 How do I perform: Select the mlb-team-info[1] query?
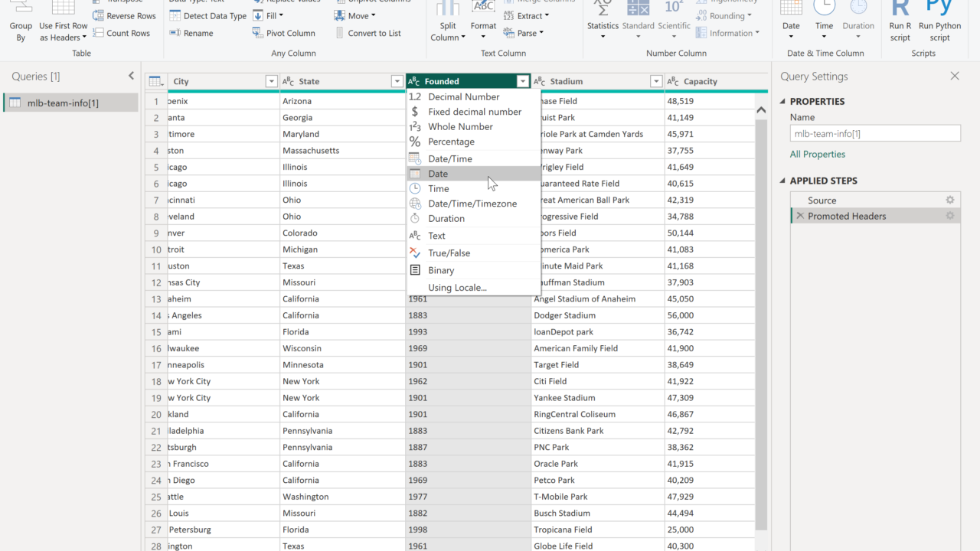click(63, 103)
